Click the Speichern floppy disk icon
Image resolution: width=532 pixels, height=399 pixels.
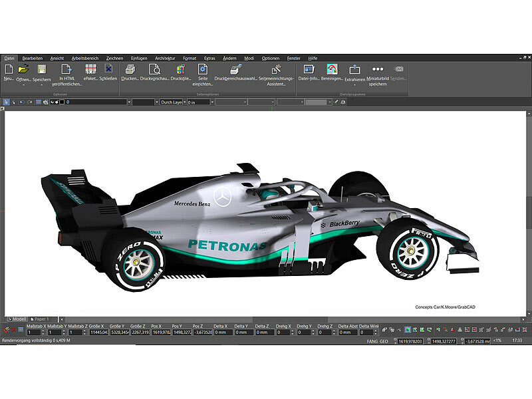click(42, 70)
